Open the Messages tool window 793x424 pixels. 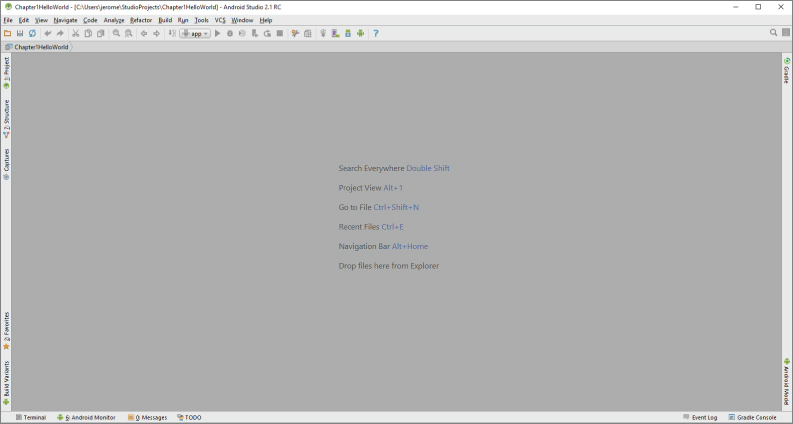click(147, 417)
